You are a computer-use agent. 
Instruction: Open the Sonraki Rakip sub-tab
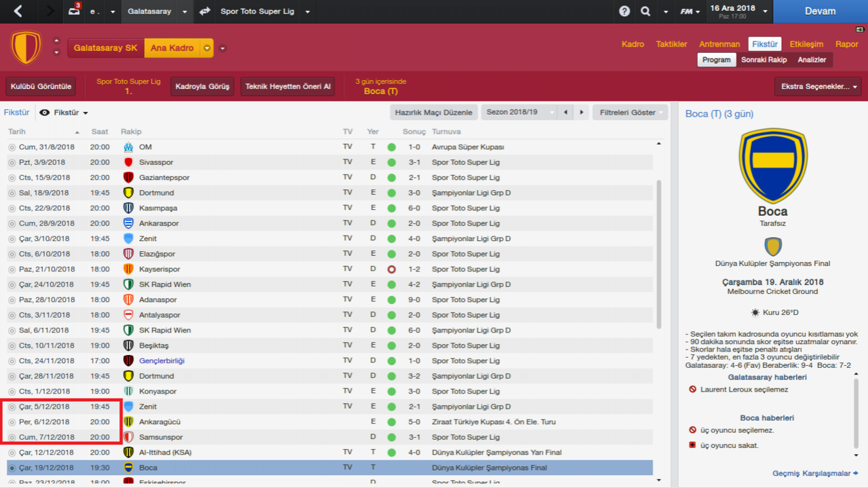764,60
